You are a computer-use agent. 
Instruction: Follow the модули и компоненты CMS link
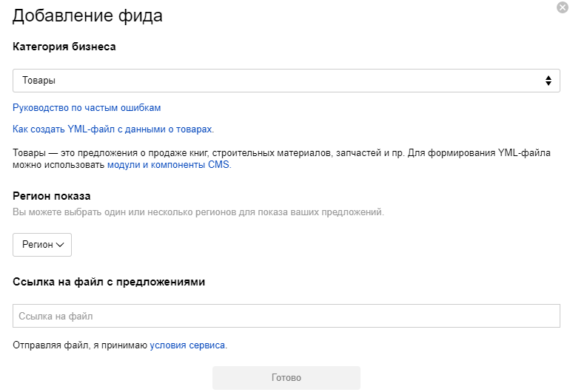tap(169, 165)
